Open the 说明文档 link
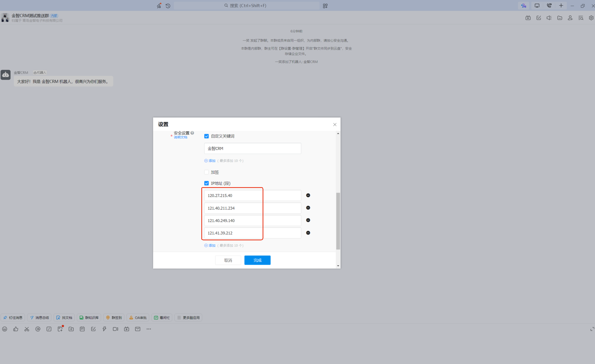 point(180,137)
